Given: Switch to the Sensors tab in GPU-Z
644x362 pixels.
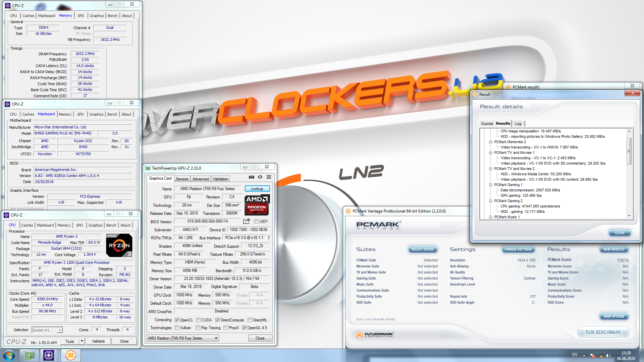Looking at the screenshot, I should click(x=182, y=179).
